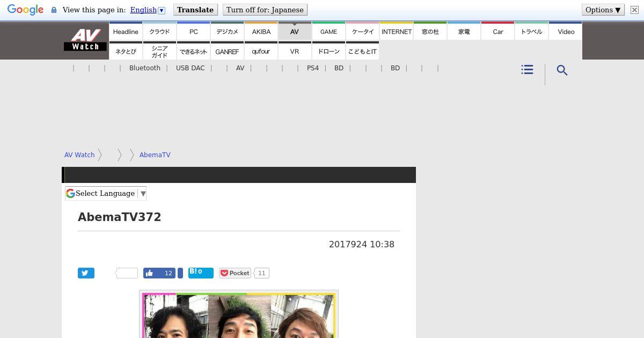Open the クラウド tab

point(159,32)
